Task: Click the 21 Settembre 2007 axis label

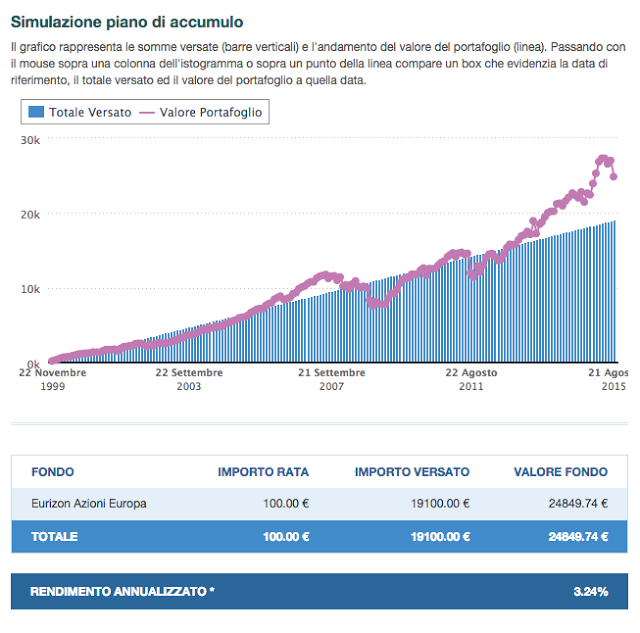Action: 332,379
